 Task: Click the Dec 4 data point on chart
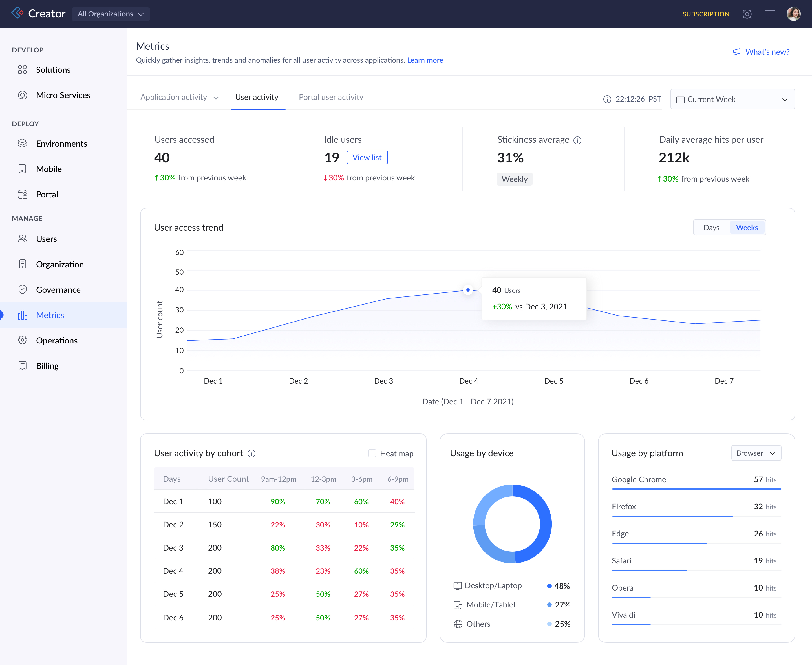pyautogui.click(x=468, y=290)
